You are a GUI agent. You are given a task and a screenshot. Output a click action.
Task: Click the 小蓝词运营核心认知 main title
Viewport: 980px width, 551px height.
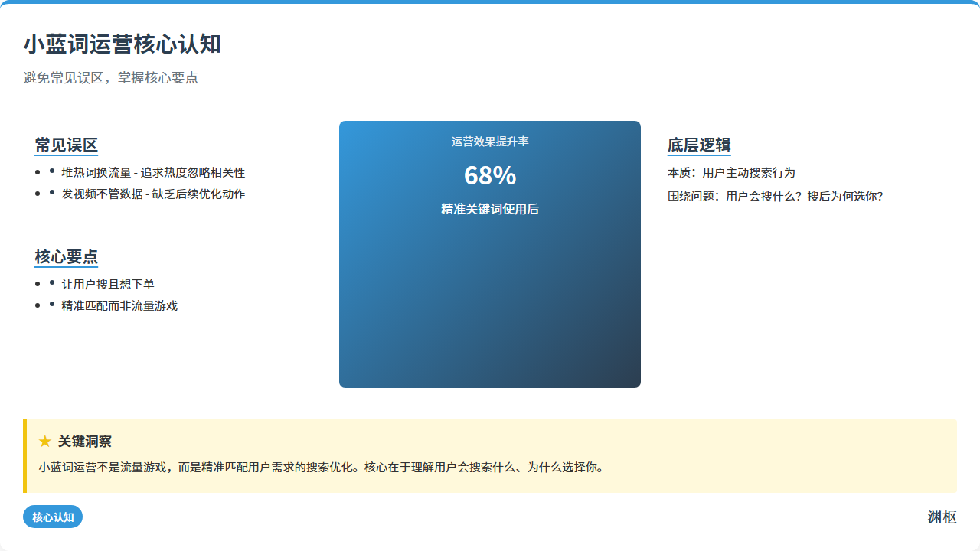[x=122, y=44]
